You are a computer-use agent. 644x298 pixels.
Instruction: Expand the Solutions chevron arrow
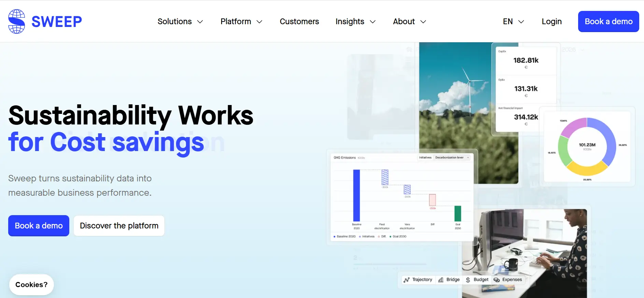[200, 22]
